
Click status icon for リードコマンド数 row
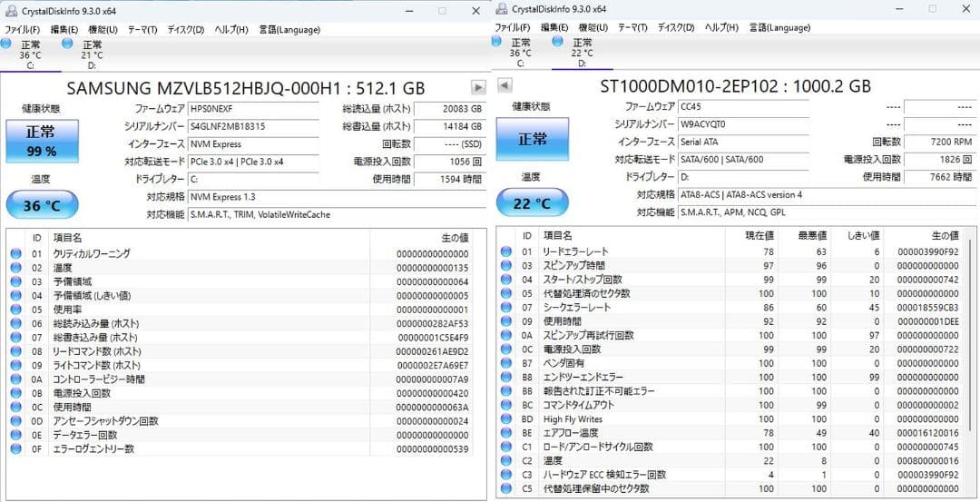point(15,351)
